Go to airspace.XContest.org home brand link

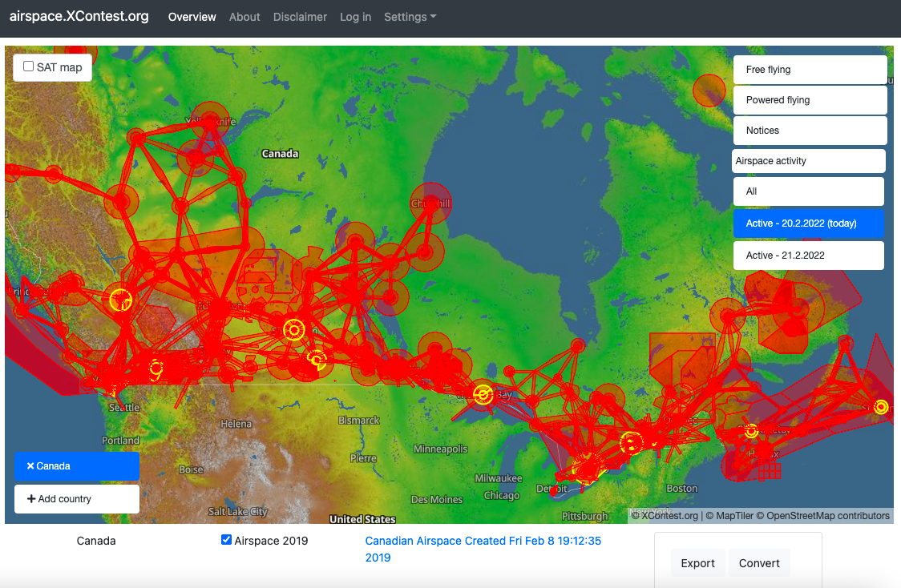coord(79,16)
